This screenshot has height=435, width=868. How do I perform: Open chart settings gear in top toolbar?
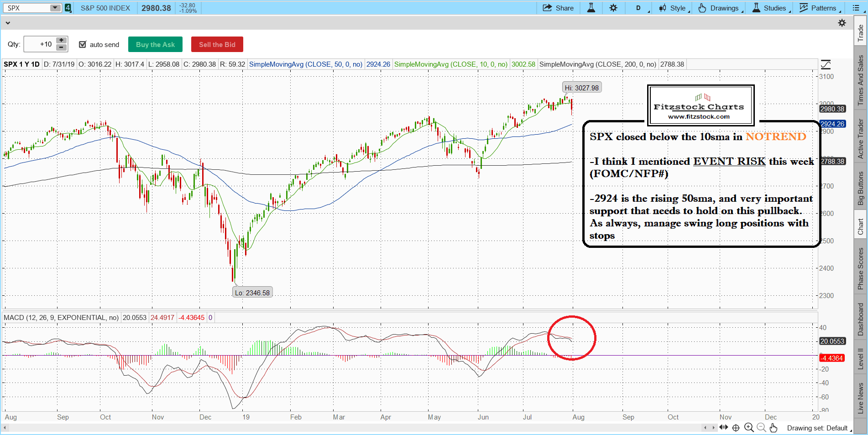pyautogui.click(x=613, y=8)
